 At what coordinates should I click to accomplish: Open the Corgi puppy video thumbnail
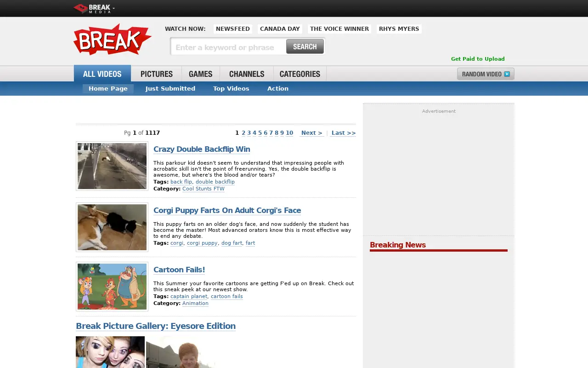pos(112,227)
